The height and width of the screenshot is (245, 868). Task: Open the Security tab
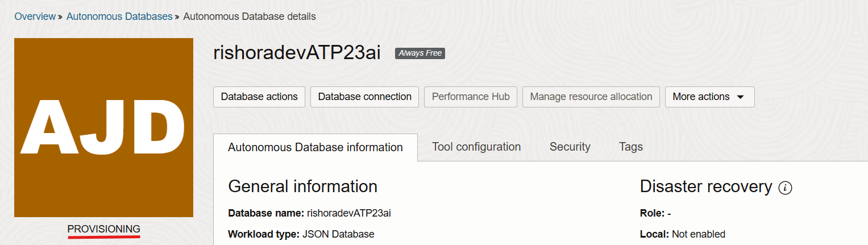tap(570, 147)
